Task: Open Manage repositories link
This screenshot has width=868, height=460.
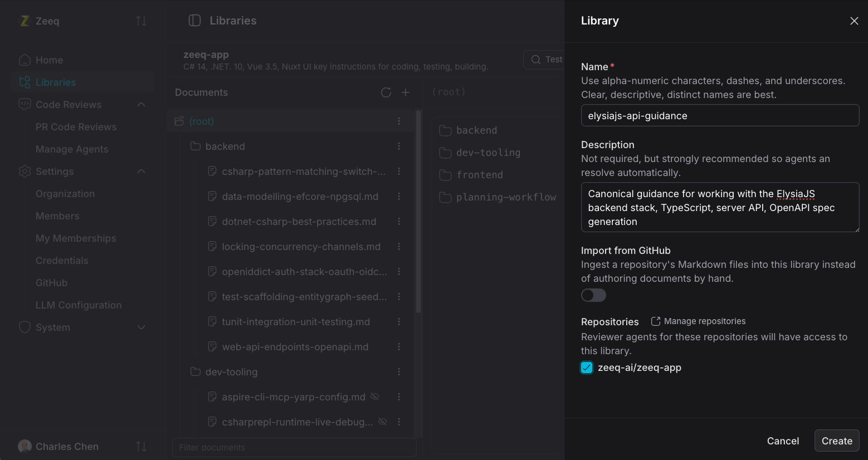Action: pyautogui.click(x=698, y=321)
